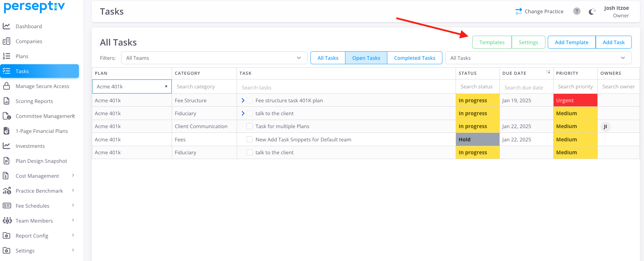Click the Investments line chart icon
644x261 pixels.
(6, 146)
